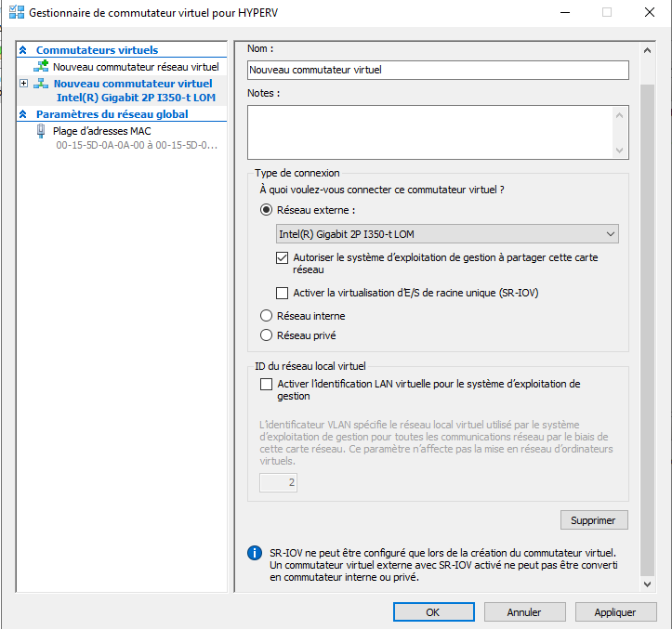The image size is (672, 630).
Task: Select the Réseau privé radio button
Action: 267,335
